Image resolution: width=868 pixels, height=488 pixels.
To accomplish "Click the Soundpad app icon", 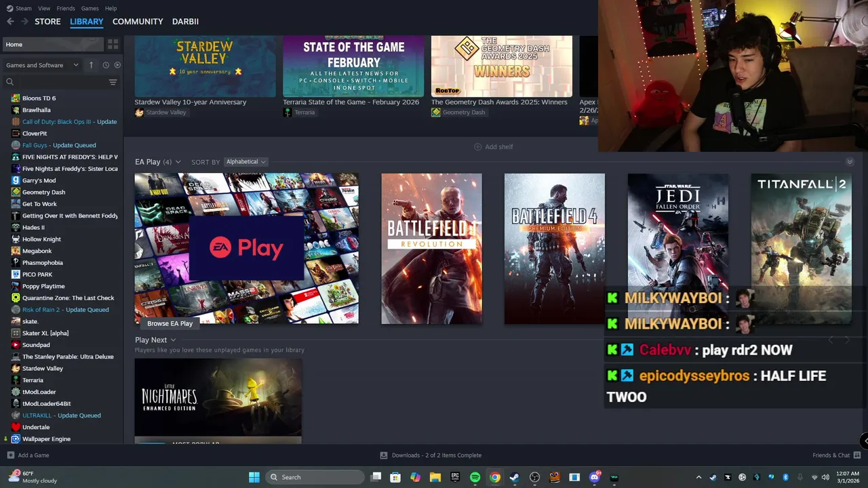I will click(x=16, y=345).
